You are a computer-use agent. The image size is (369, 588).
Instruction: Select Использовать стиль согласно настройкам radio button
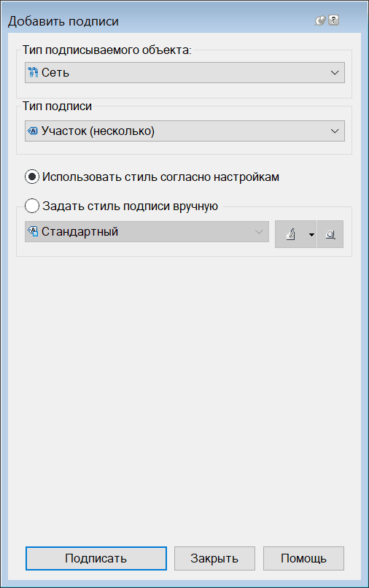coord(32,177)
